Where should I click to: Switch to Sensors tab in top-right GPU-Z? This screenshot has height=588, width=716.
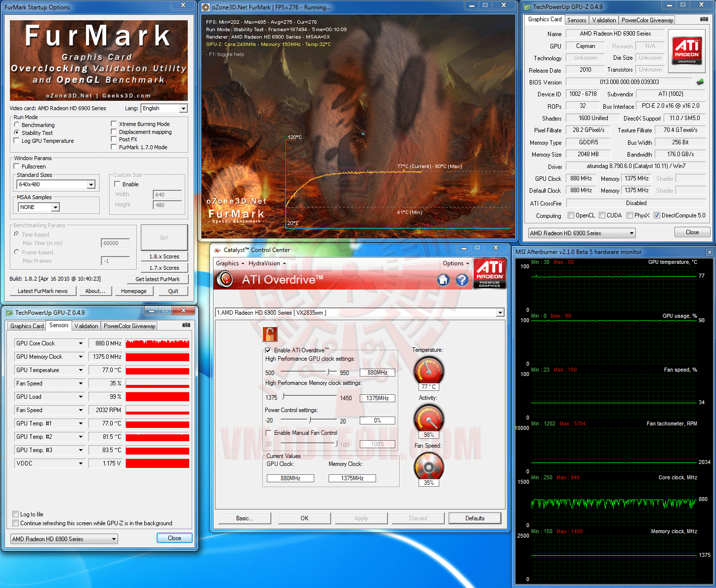click(x=577, y=20)
